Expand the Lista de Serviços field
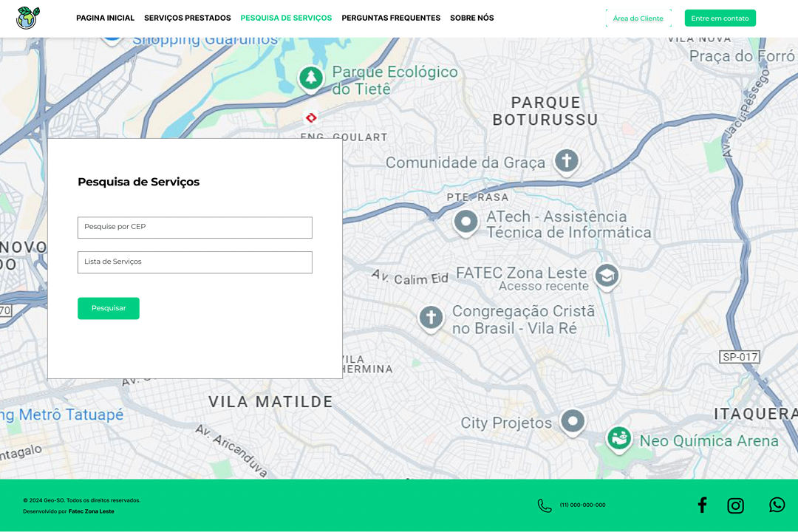This screenshot has width=798, height=532. [194, 262]
